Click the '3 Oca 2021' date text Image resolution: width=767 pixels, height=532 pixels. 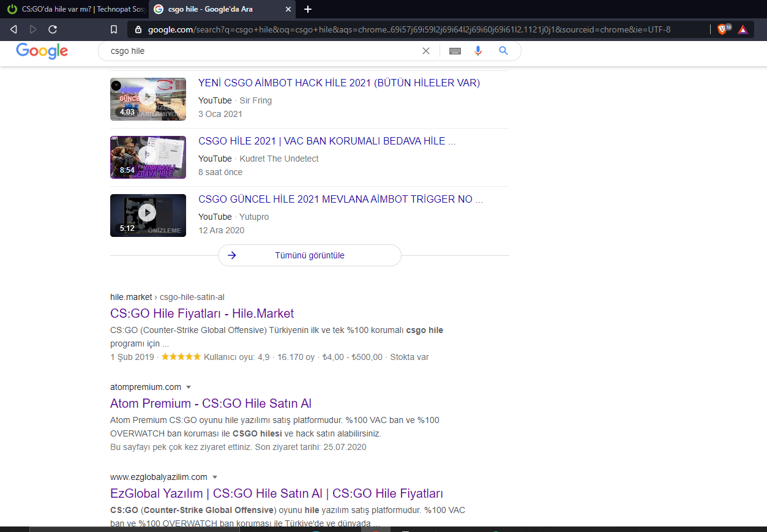point(220,114)
